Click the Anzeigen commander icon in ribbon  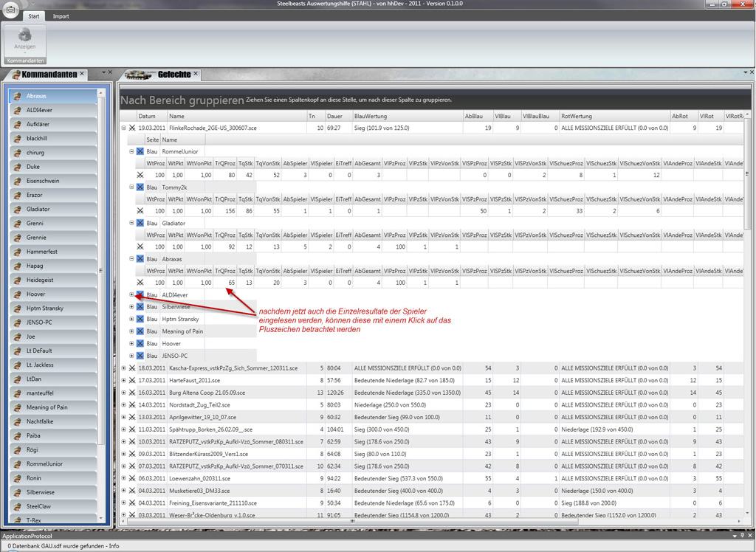[25, 38]
